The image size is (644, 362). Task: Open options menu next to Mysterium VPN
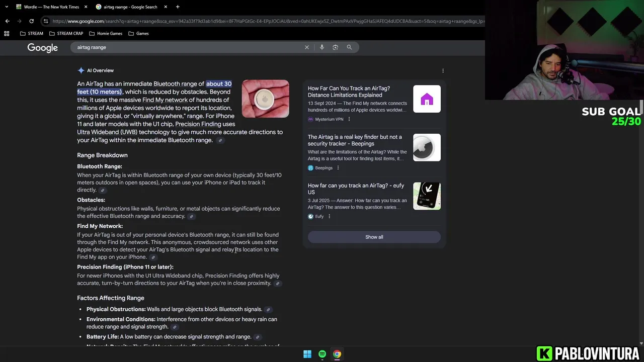(349, 119)
